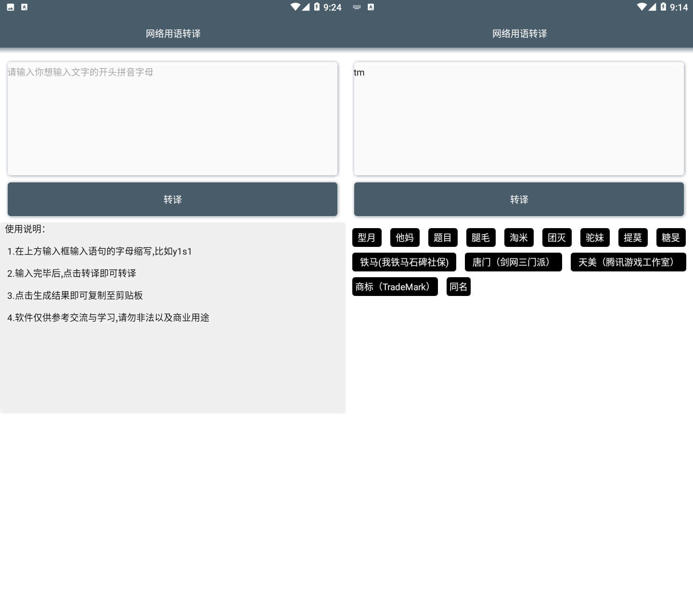
Task: Choose the 淘米 result chip
Action: pyautogui.click(x=518, y=238)
